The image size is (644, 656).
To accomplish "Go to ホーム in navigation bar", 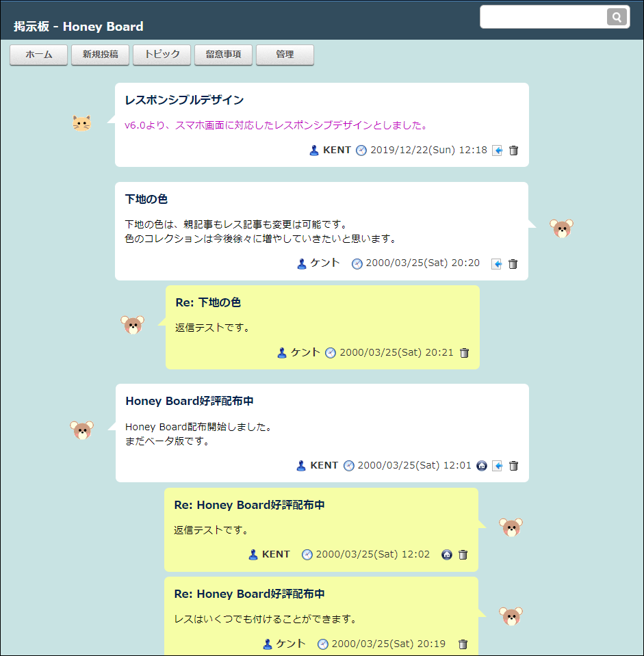I will pos(39,55).
